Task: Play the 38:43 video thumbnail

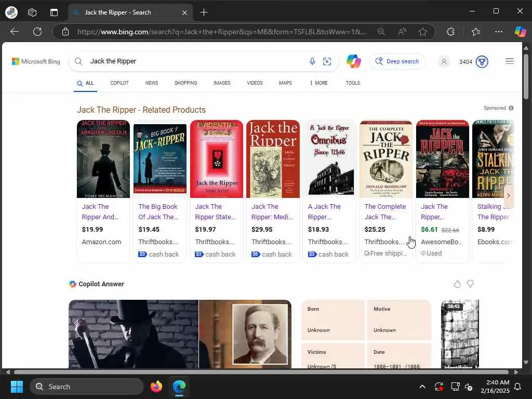Action: tap(460, 334)
